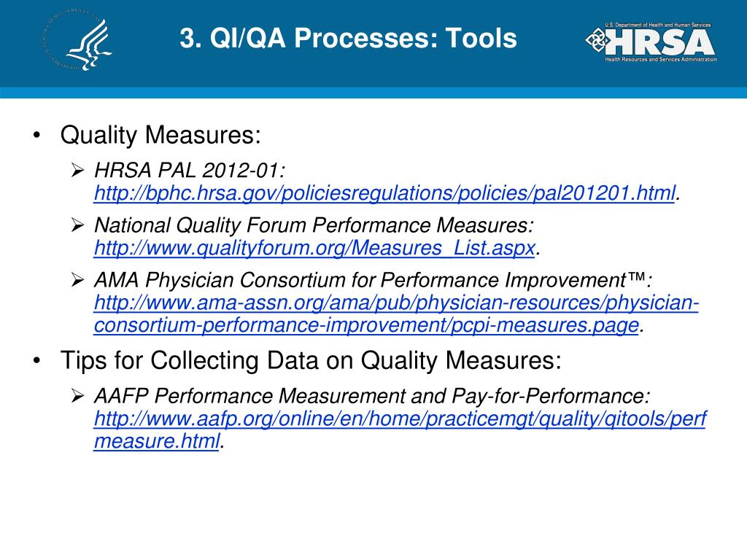Viewport: 747px width, 560px height.
Task: Click the 'HRSA PAL 2012-01:' label text
Action: pyautogui.click(x=189, y=172)
